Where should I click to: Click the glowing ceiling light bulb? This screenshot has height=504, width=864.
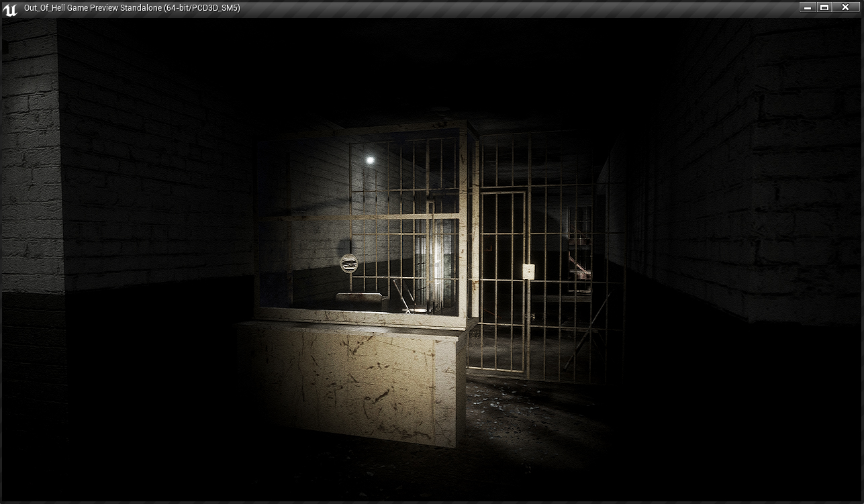pos(369,160)
